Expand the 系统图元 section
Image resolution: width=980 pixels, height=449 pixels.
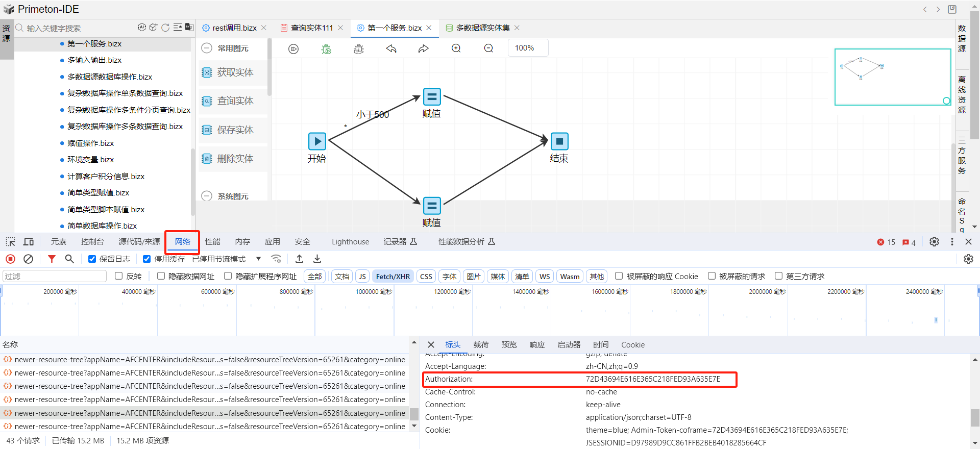click(x=207, y=196)
